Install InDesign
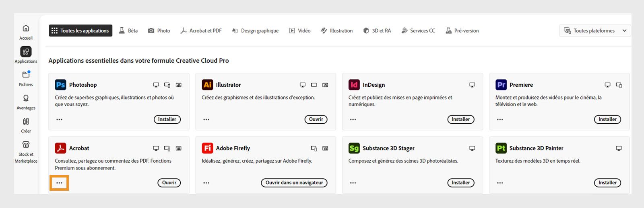 click(x=461, y=119)
